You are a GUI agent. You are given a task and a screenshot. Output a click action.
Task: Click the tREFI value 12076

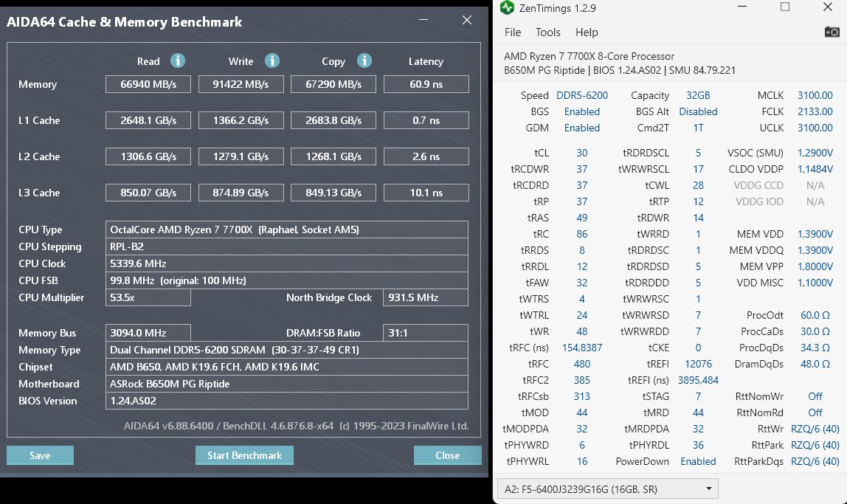pos(698,364)
